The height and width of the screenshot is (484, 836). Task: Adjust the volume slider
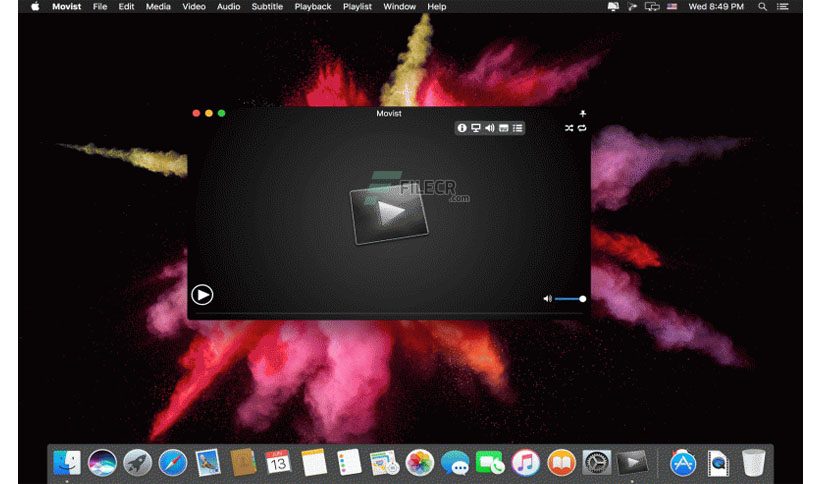570,299
